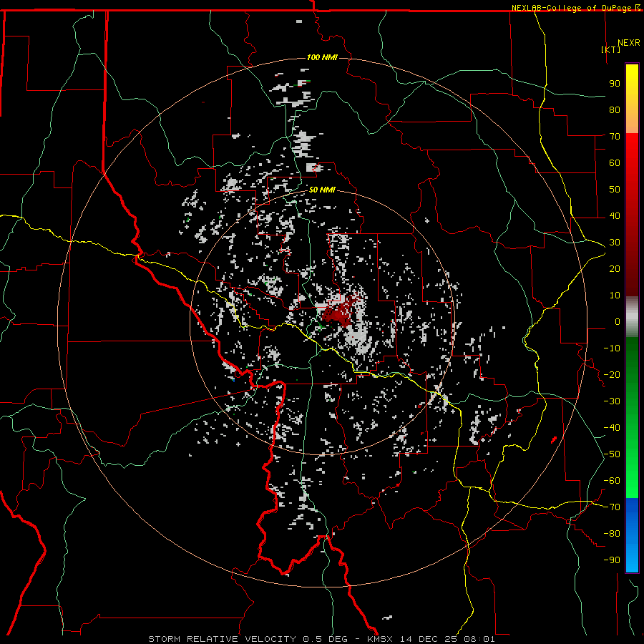Click the -80 value on the velocity scale
The width and height of the screenshot is (644, 644).
point(612,534)
